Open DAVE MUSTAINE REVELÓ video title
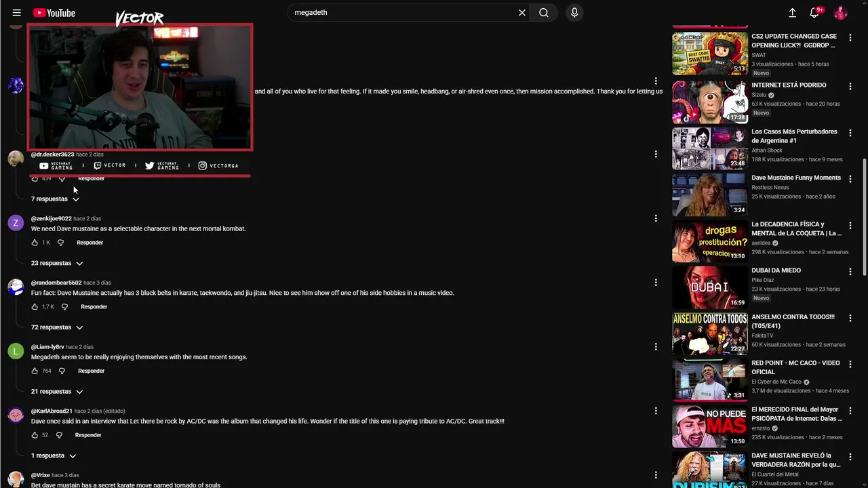 pyautogui.click(x=796, y=460)
